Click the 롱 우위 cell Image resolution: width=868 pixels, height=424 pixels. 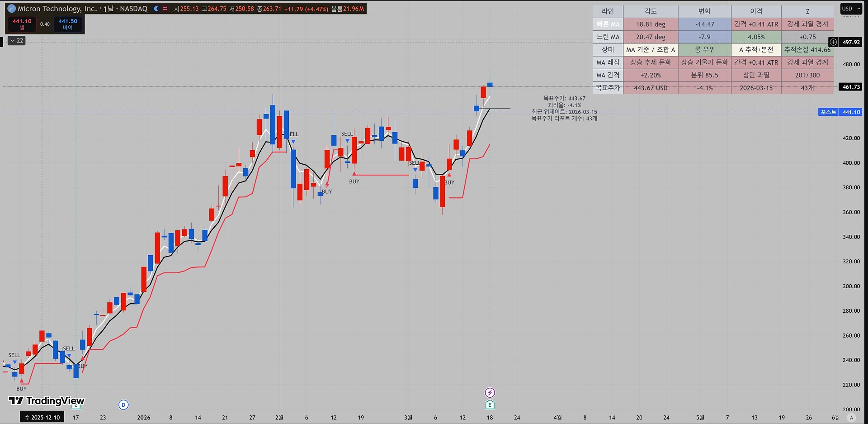(x=705, y=49)
